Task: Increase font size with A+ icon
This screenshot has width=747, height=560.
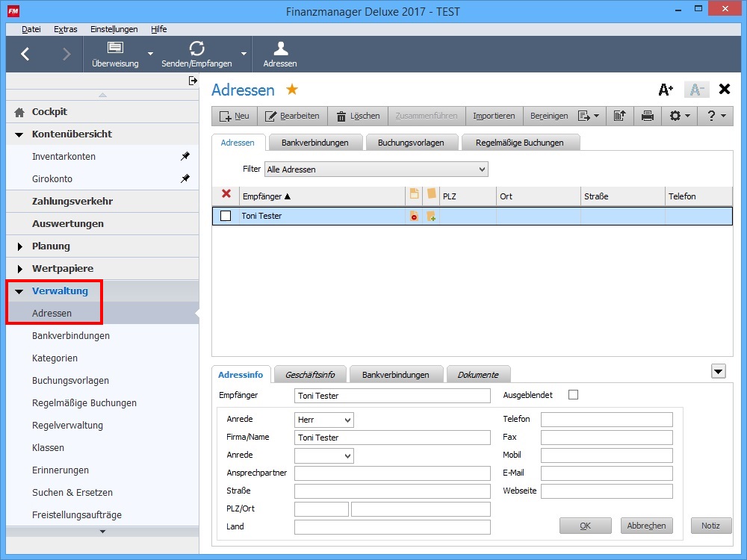Action: (666, 89)
